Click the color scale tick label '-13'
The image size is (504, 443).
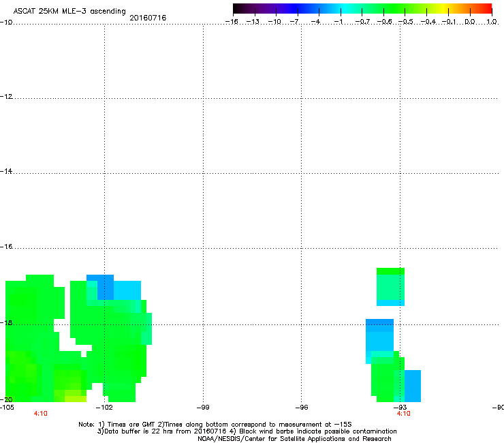[x=253, y=22]
